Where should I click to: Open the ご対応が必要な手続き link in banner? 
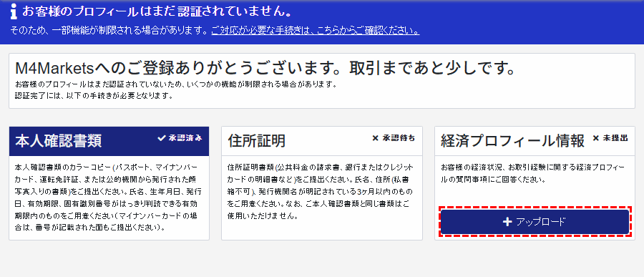pyautogui.click(x=316, y=31)
